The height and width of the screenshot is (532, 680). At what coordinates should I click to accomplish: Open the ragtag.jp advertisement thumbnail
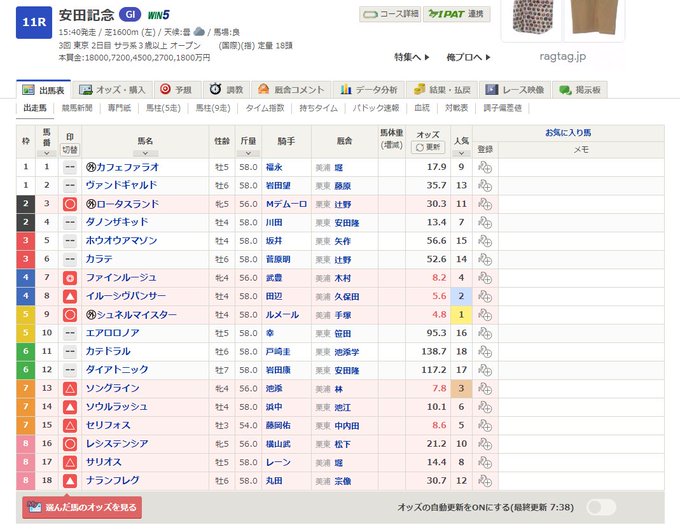(563, 21)
